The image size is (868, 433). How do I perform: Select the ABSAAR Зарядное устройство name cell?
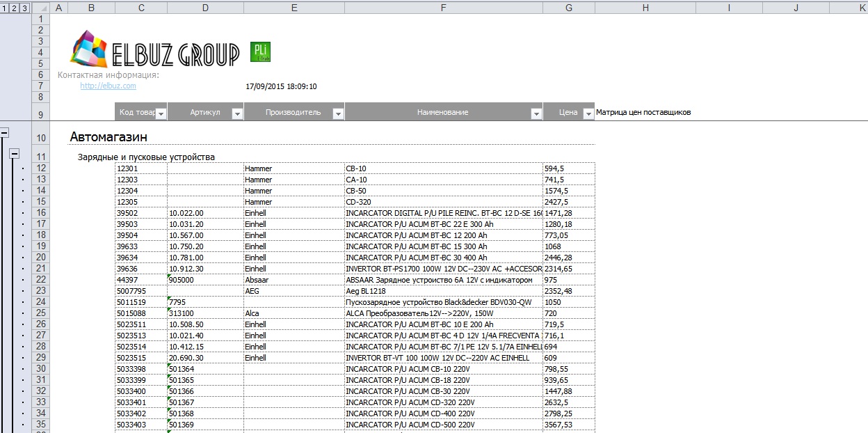pyautogui.click(x=444, y=280)
